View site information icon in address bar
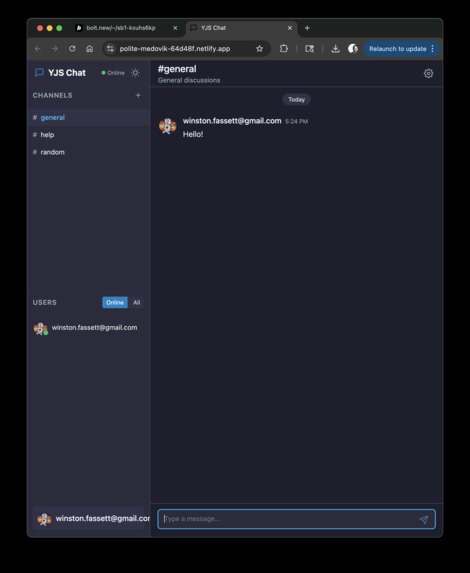 (x=110, y=49)
